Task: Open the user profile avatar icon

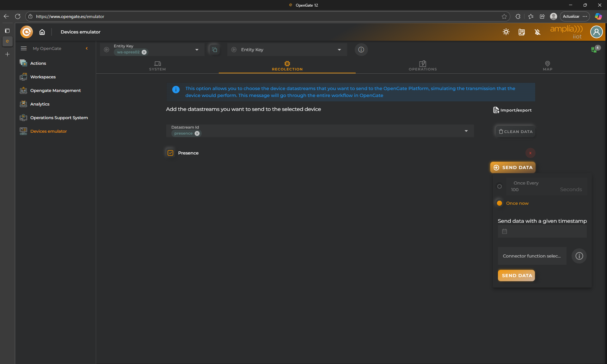Action: pos(596,32)
